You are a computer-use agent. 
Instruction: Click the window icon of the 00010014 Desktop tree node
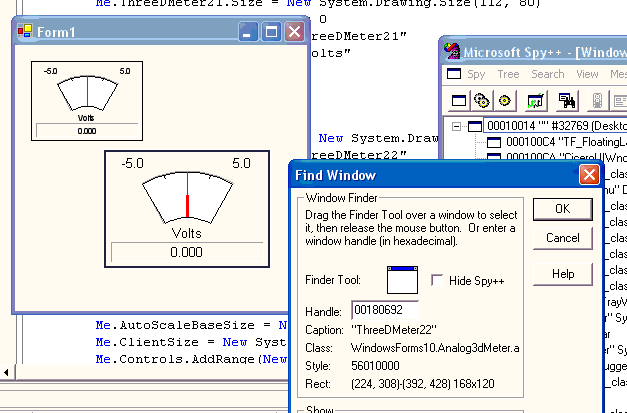pos(475,126)
